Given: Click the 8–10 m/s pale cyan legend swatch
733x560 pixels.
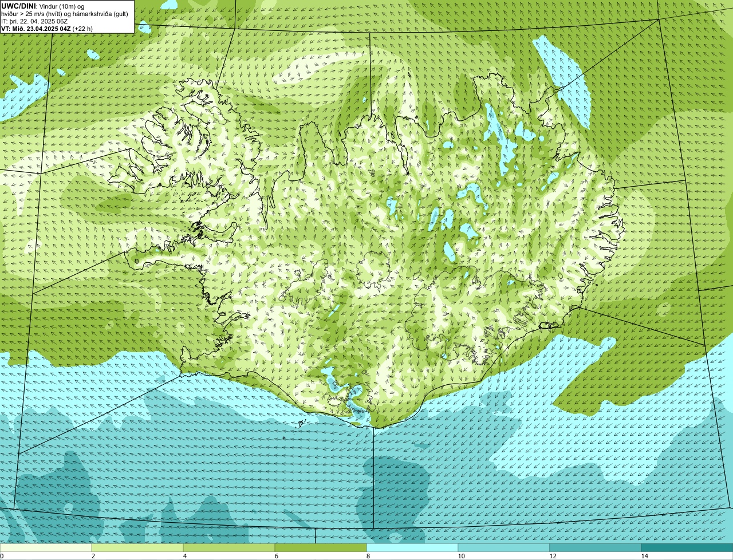Looking at the screenshot, I should (412, 547).
